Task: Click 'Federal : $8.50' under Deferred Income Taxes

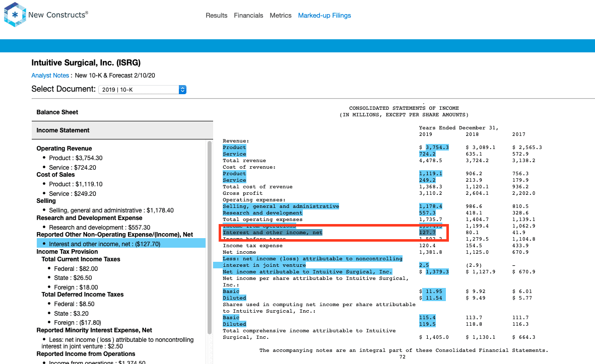Action: pos(75,304)
